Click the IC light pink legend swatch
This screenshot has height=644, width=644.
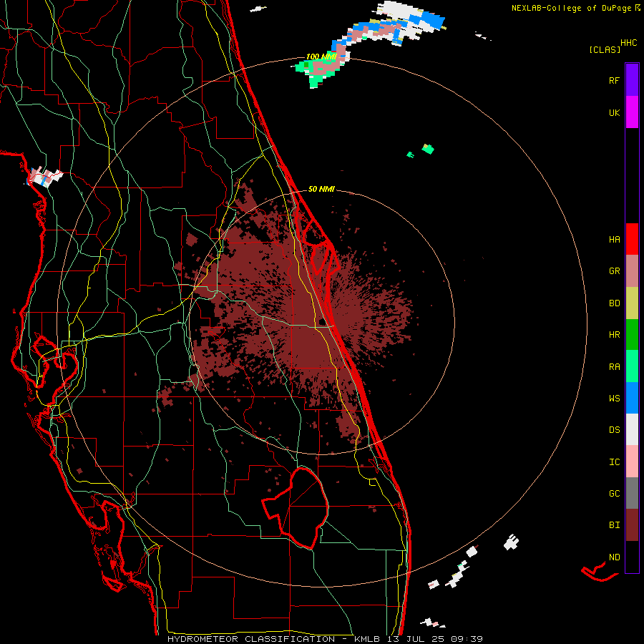point(632,462)
